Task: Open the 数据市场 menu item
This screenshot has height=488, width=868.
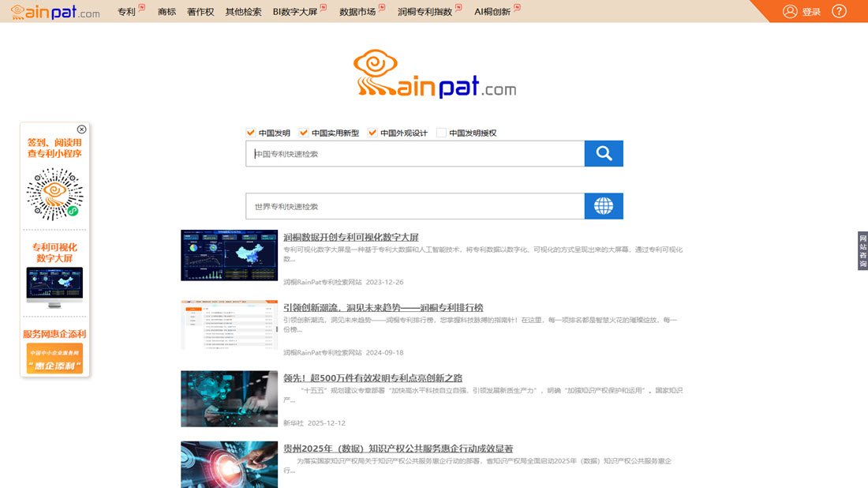Action: pyautogui.click(x=357, y=12)
